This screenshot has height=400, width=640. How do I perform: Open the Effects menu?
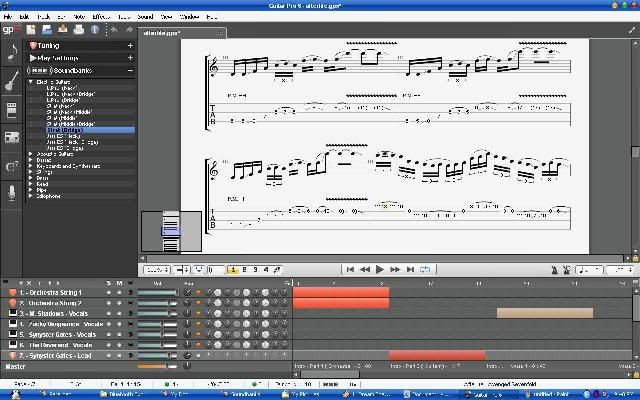(101, 17)
